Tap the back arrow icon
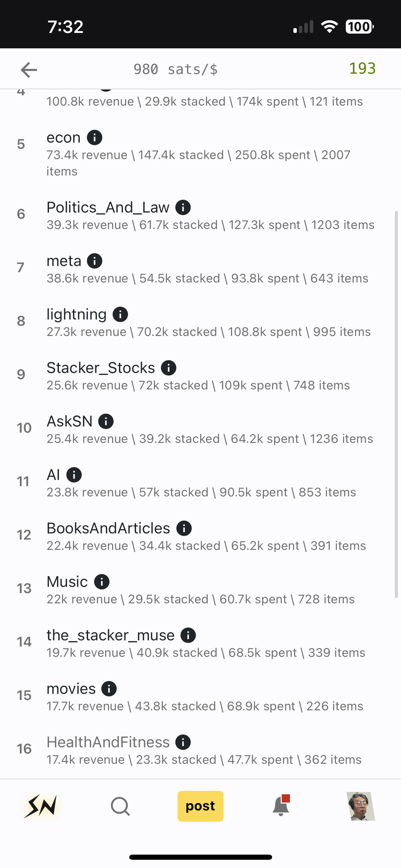This screenshot has height=868, width=401. tap(29, 70)
